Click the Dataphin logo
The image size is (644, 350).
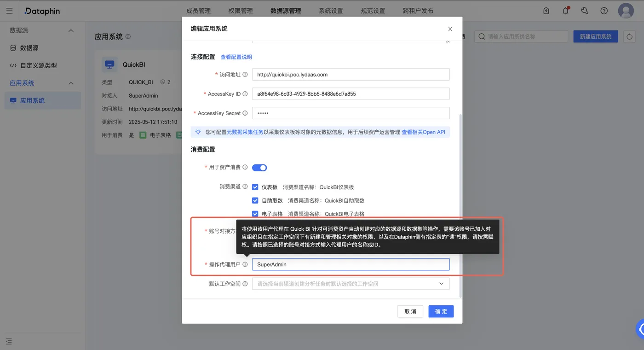pos(42,11)
